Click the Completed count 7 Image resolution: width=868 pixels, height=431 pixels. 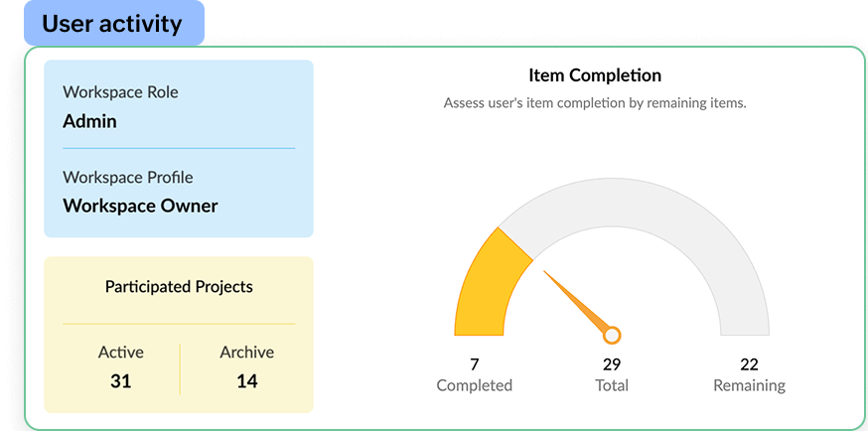pyautogui.click(x=474, y=364)
